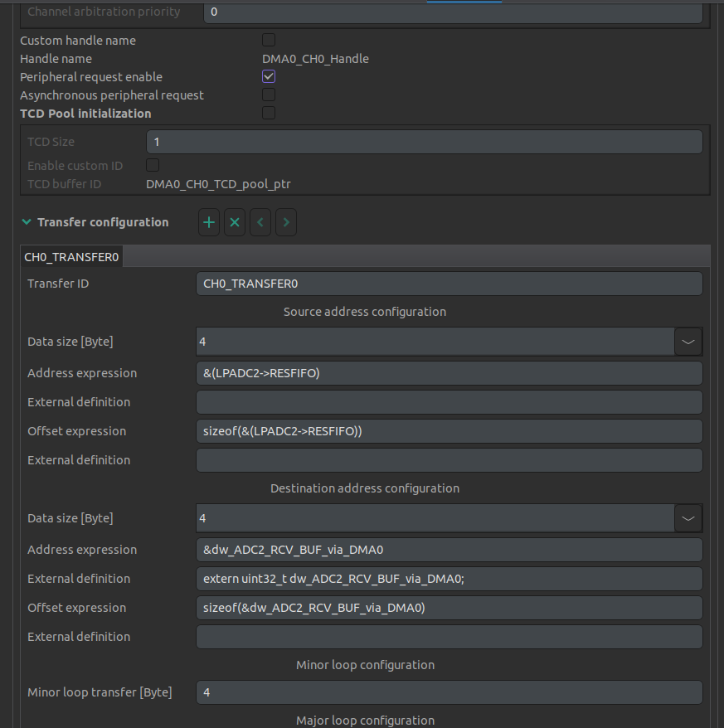Enable Asynchronous peripheral request

[268, 94]
